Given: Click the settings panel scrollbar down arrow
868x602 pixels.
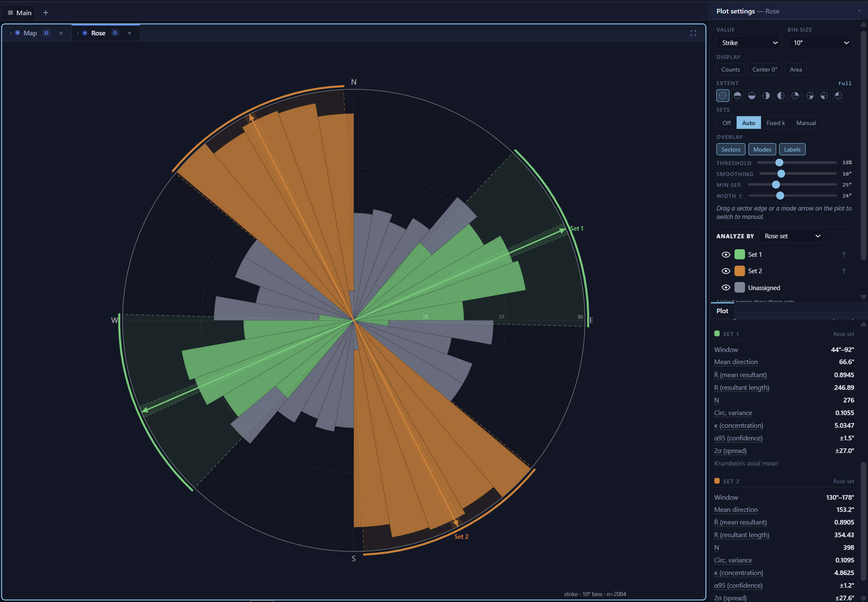Looking at the screenshot, I should (x=863, y=297).
